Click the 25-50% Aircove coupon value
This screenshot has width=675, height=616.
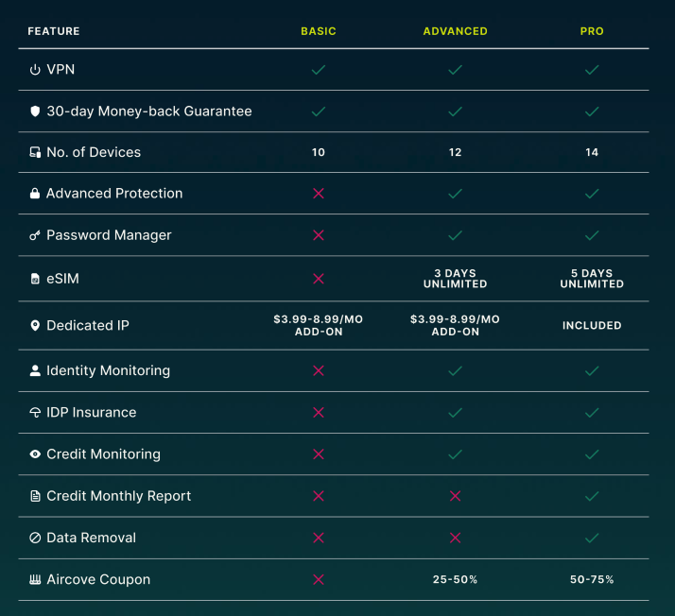pos(455,579)
